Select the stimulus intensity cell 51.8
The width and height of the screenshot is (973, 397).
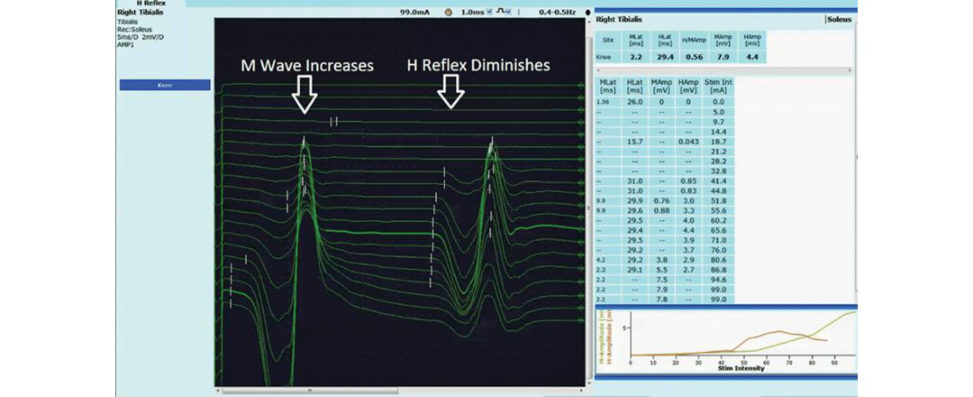(719, 201)
